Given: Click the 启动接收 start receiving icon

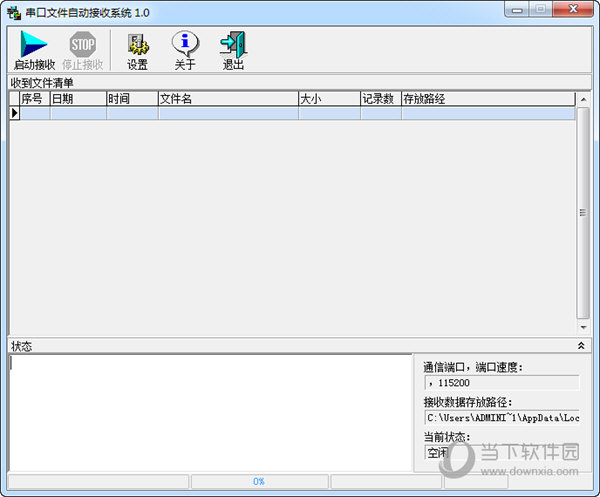Looking at the screenshot, I should point(34,45).
